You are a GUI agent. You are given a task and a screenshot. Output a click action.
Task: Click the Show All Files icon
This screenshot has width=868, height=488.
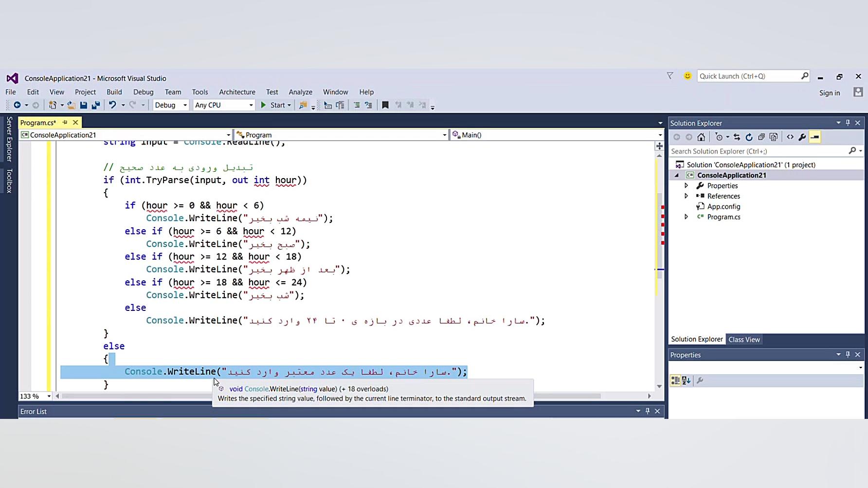point(774,137)
